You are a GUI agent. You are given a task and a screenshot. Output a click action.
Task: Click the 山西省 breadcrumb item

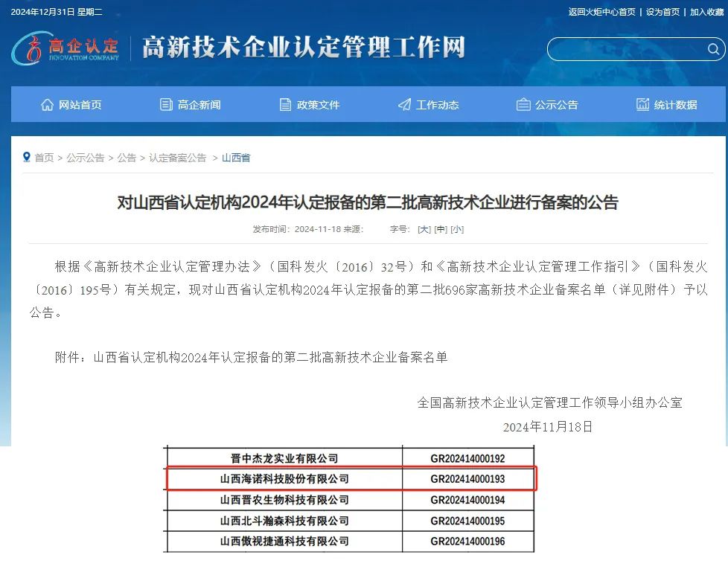[236, 158]
